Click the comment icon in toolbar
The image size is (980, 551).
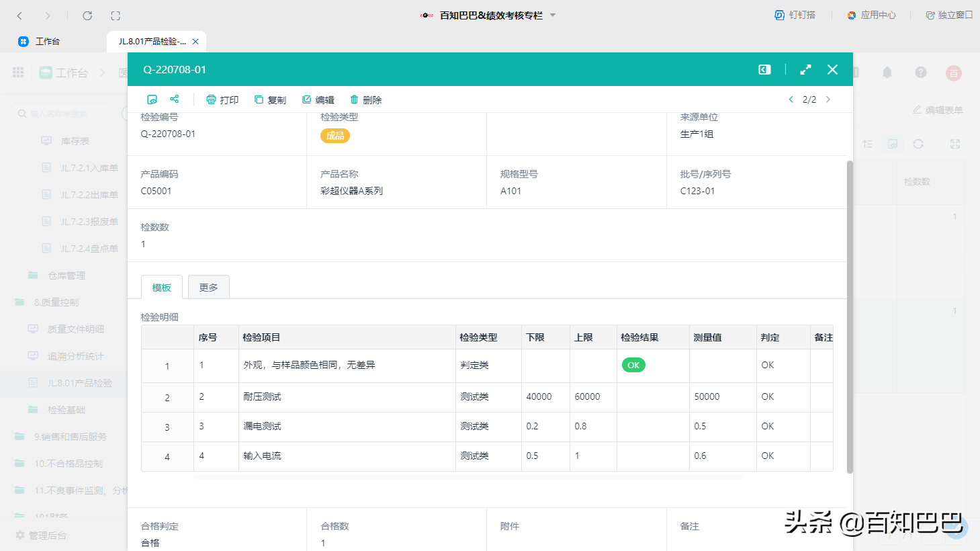click(152, 99)
